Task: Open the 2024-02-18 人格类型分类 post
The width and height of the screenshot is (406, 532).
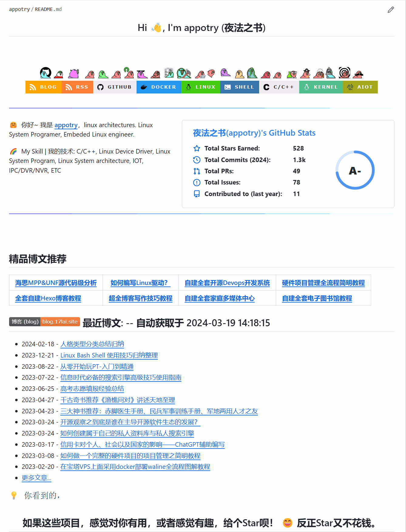Action: point(92,344)
